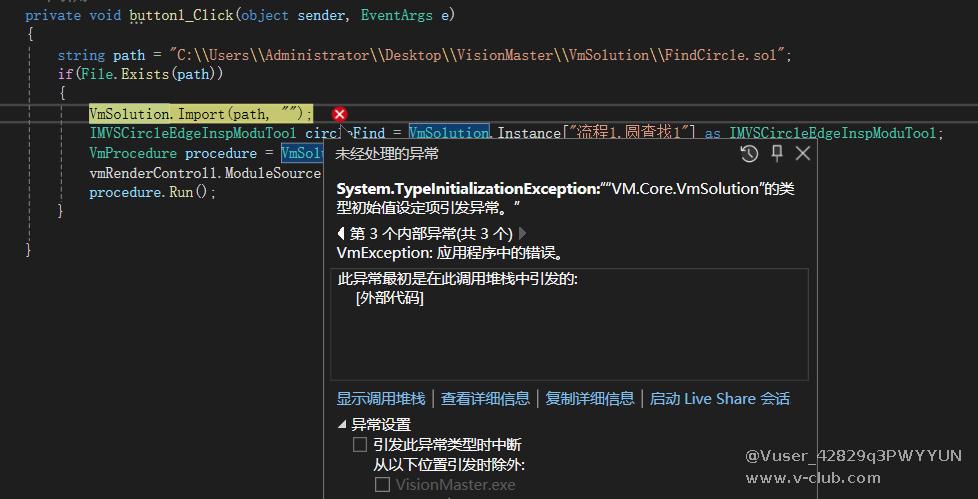Click vmRenderControl1.ModuleSource code
This screenshot has width=978, height=499.
tap(205, 172)
